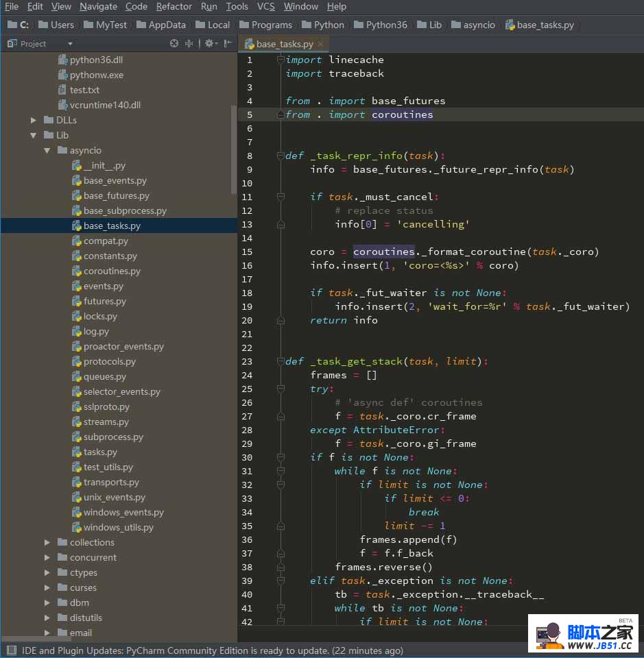Select base_futures.py in the tree
644x658 pixels.
[x=117, y=196]
